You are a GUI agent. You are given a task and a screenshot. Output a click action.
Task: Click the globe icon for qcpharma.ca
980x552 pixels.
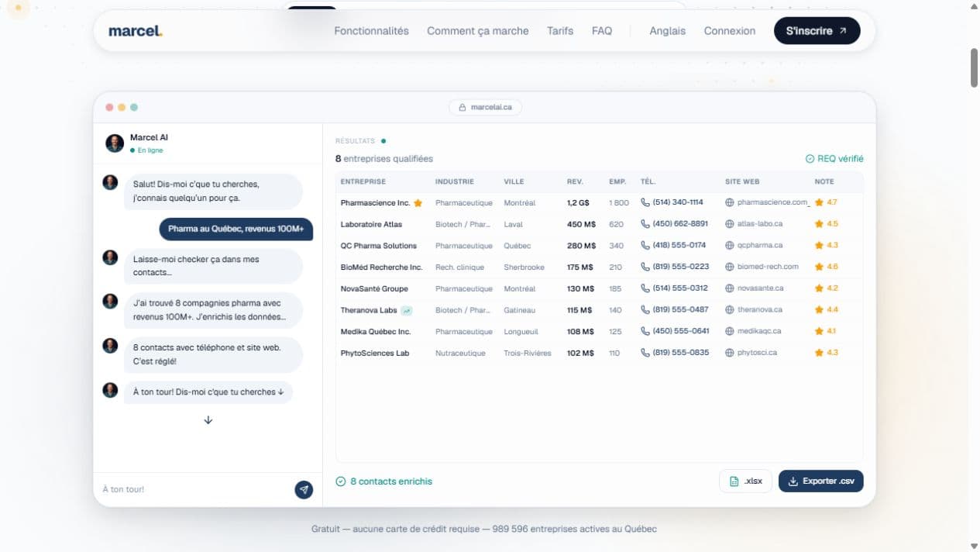coord(730,245)
